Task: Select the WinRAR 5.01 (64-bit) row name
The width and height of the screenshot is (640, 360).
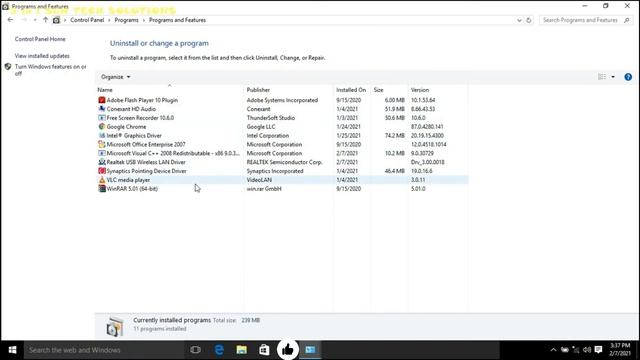Action: point(132,189)
